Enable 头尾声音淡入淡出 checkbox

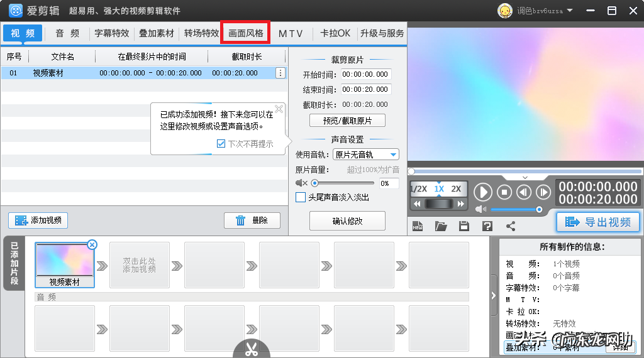point(301,197)
